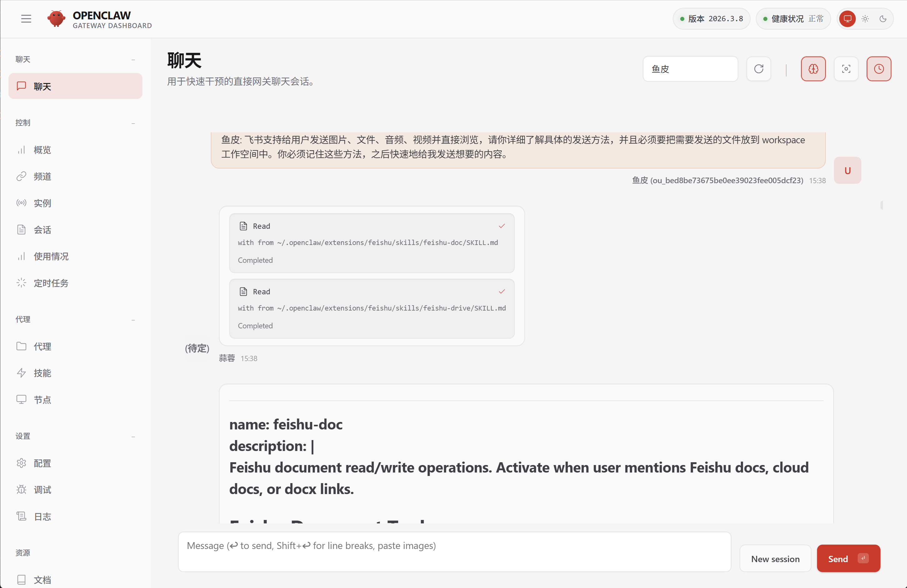This screenshot has height=588, width=907.
Task: Toggle focus mode frame icon
Action: click(846, 69)
